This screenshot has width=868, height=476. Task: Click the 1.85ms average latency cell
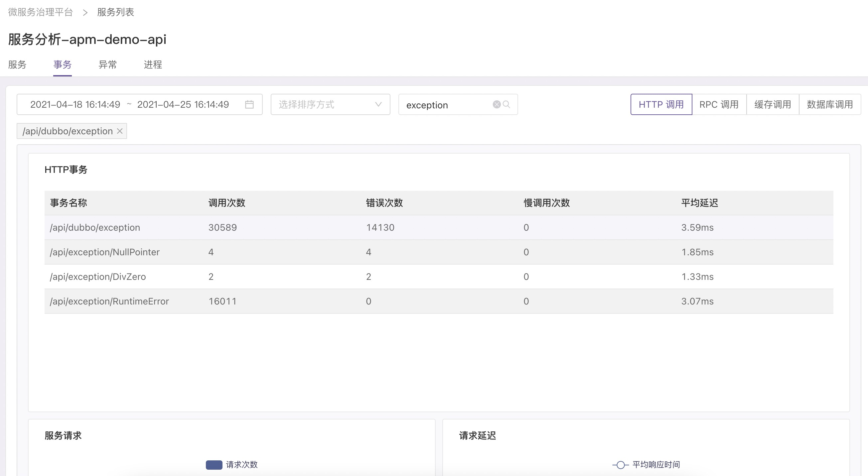697,252
